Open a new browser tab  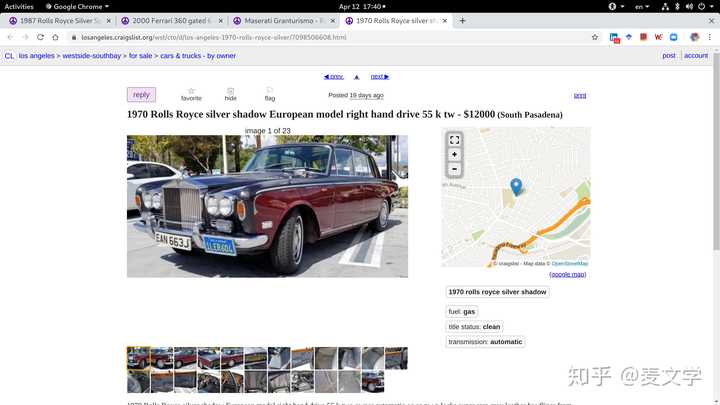(x=462, y=21)
